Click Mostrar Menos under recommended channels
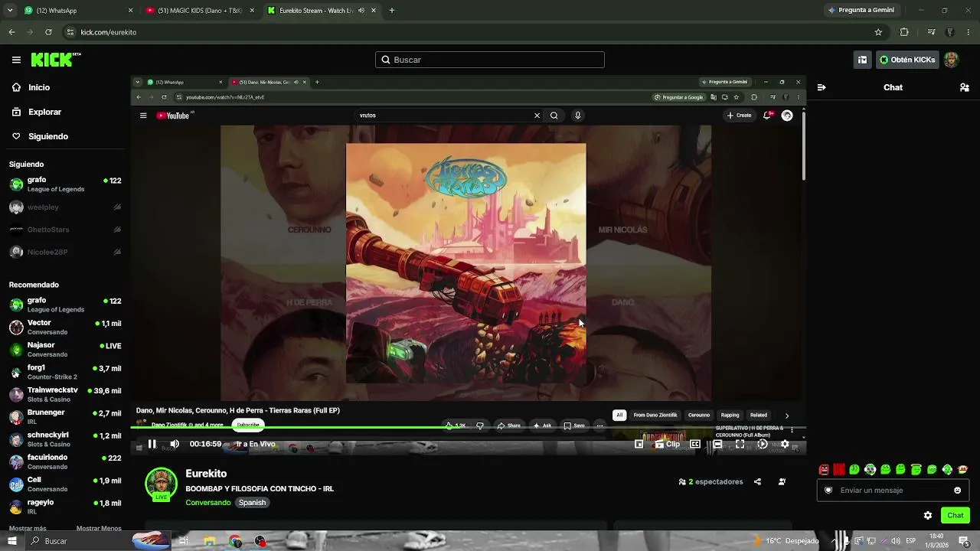The width and height of the screenshot is (980, 551). pyautogui.click(x=99, y=528)
